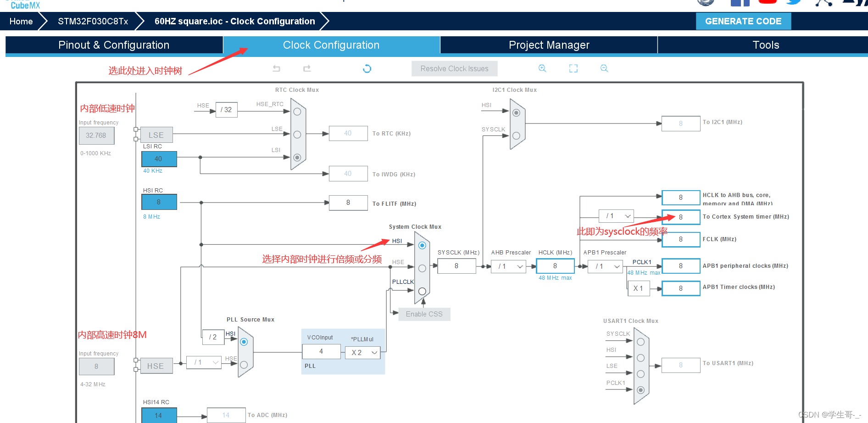This screenshot has width=868, height=423.
Task: Click Home breadcrumb
Action: tap(21, 21)
